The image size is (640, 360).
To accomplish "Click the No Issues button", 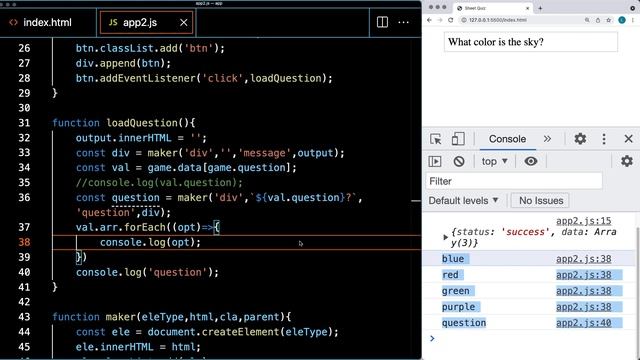I will click(540, 200).
